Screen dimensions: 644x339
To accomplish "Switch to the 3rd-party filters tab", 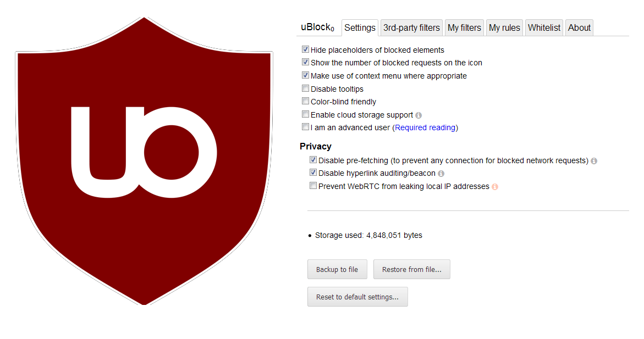I will pyautogui.click(x=411, y=27).
